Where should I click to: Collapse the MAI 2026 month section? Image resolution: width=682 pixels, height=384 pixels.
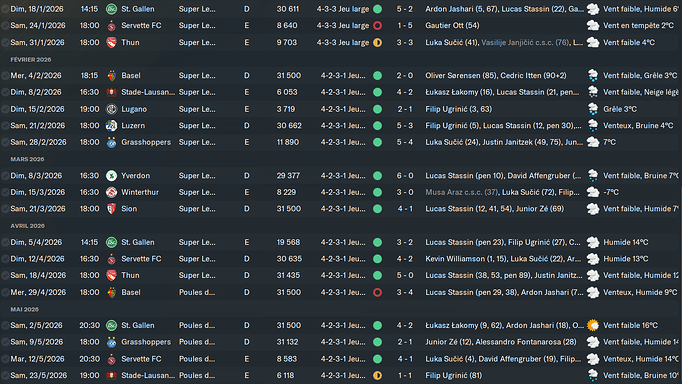24,309
